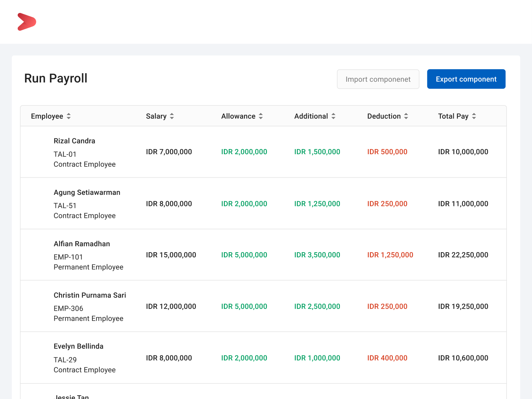Image resolution: width=532 pixels, height=399 pixels.
Task: Click Alfian Ramadhan's additional IDR 3,500,000
Action: click(317, 255)
